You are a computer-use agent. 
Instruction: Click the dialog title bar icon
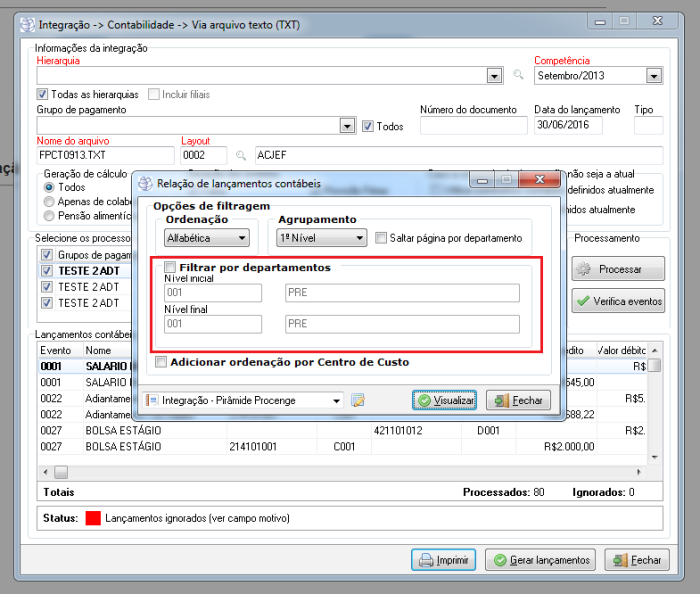[146, 183]
